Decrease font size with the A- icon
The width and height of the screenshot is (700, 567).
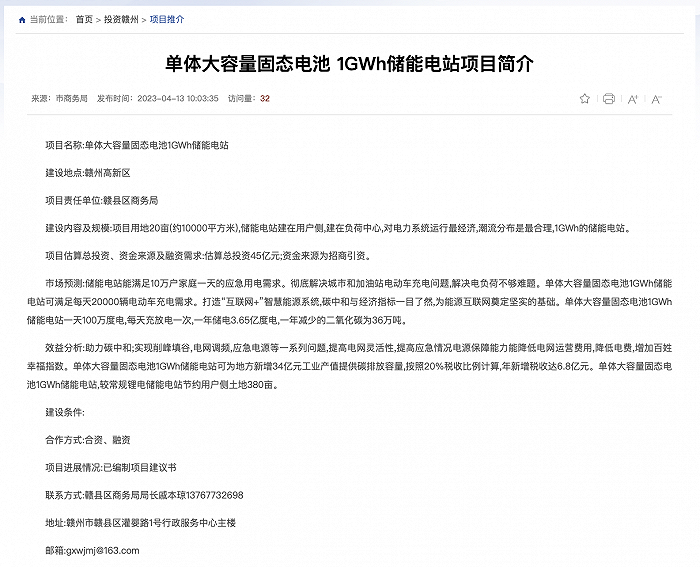[656, 99]
